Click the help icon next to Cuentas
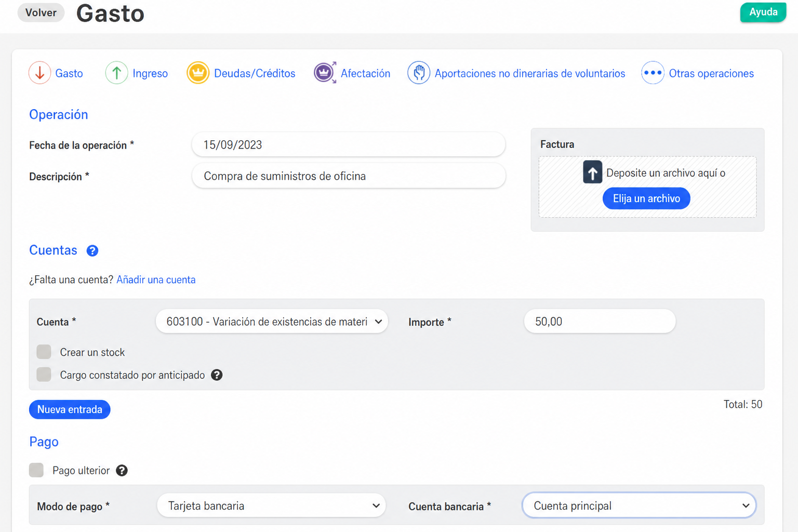The height and width of the screenshot is (532, 798). 92,251
